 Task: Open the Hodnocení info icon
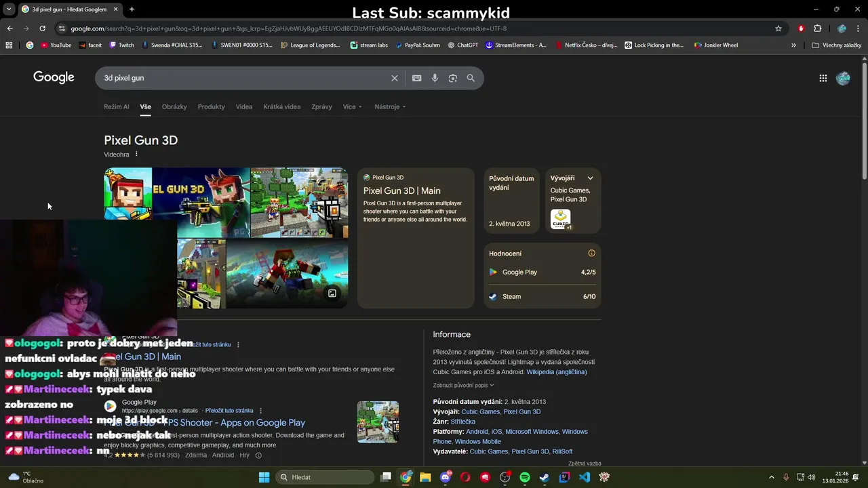591,253
